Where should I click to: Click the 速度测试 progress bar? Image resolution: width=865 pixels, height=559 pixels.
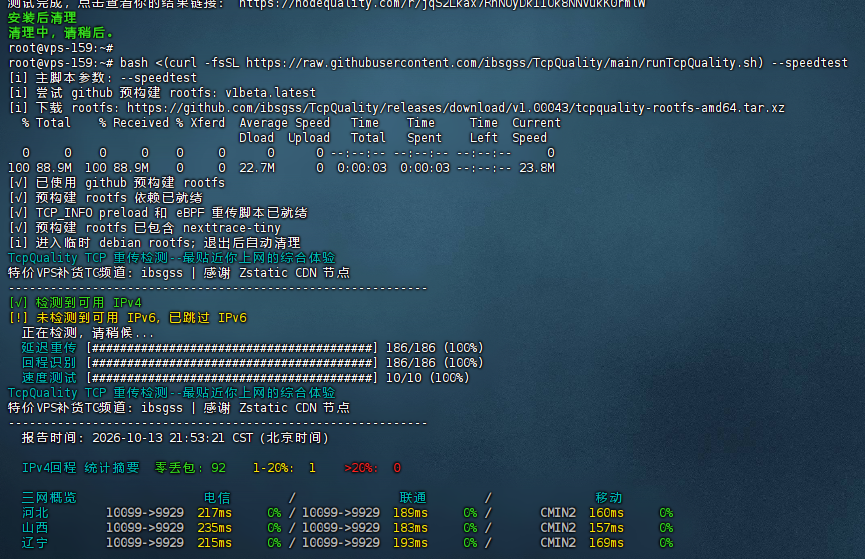click(232, 377)
